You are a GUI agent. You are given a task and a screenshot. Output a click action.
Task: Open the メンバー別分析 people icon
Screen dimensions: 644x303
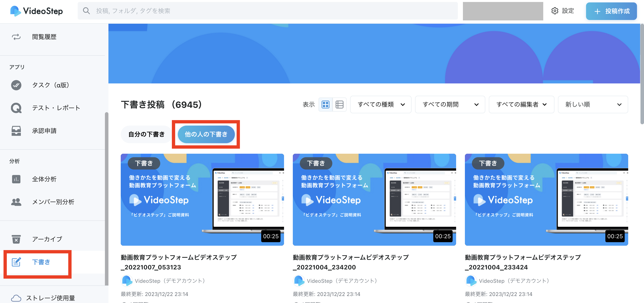pos(16,202)
